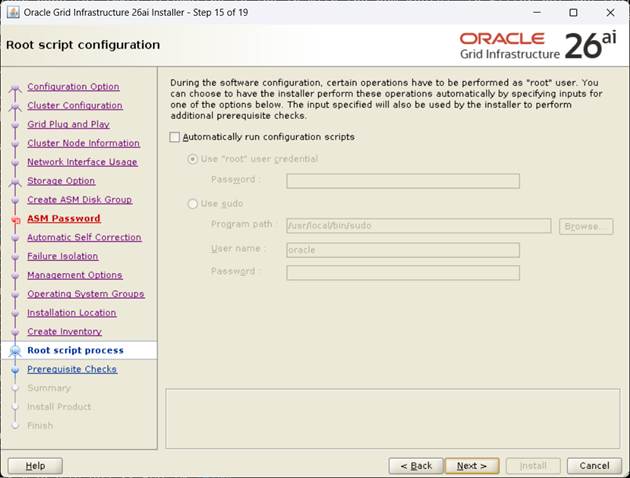Cancel the installer
The height and width of the screenshot is (478, 630).
pyautogui.click(x=594, y=466)
